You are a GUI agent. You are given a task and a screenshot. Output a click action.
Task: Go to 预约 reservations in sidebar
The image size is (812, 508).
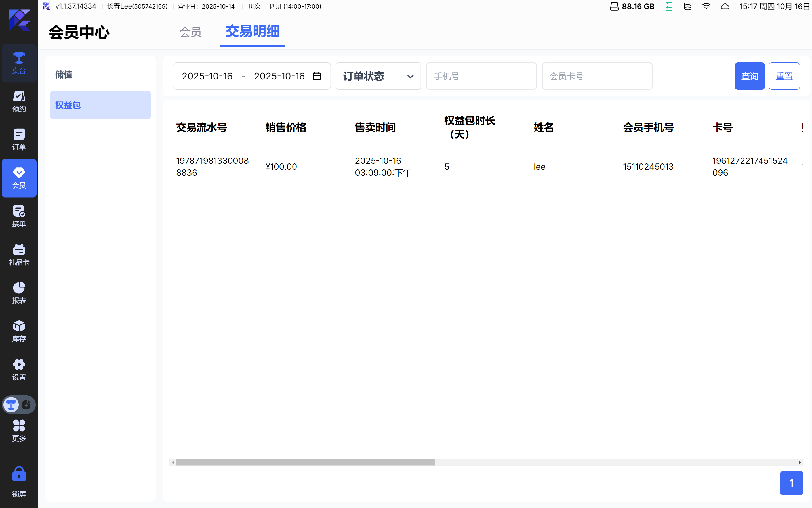[x=19, y=101]
